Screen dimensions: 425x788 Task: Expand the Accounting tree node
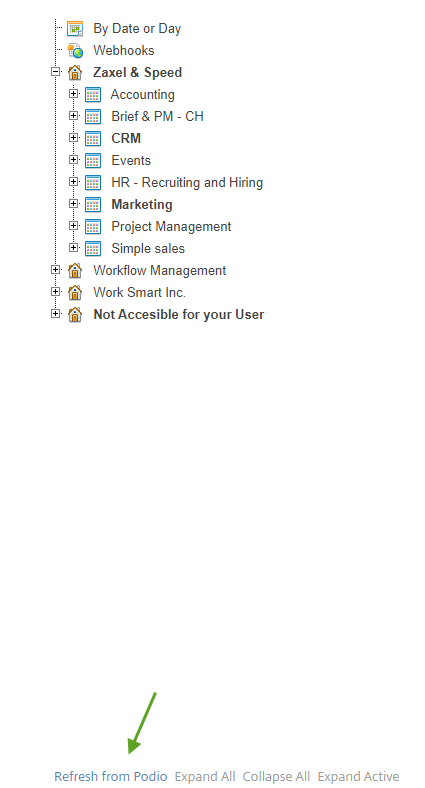click(x=74, y=93)
